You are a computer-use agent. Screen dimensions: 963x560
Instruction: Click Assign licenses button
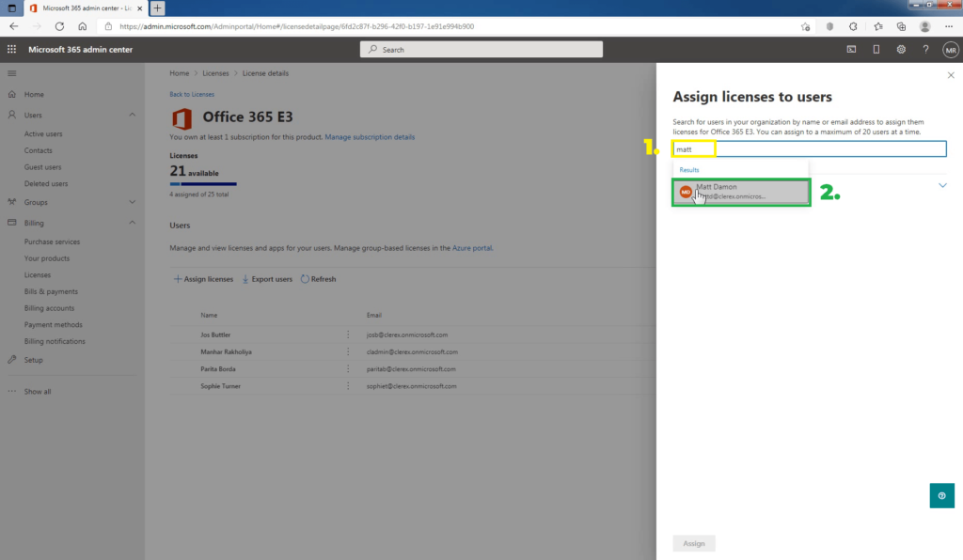(203, 279)
